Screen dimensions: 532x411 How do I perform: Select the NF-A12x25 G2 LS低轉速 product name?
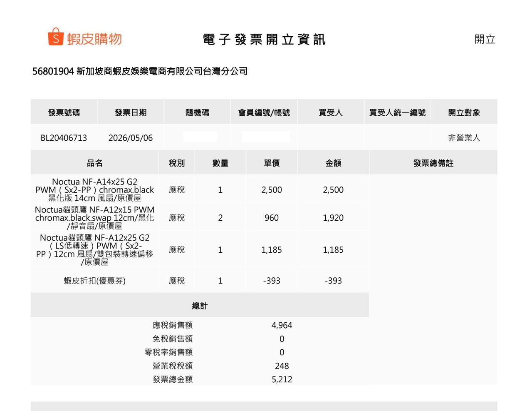click(x=95, y=250)
